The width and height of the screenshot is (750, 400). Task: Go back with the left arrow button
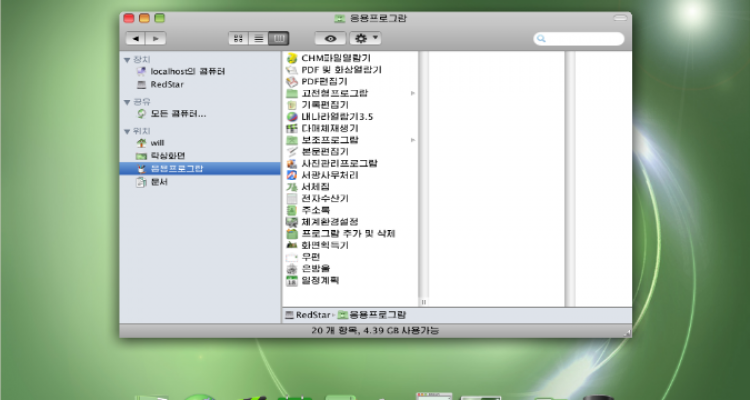[135, 38]
